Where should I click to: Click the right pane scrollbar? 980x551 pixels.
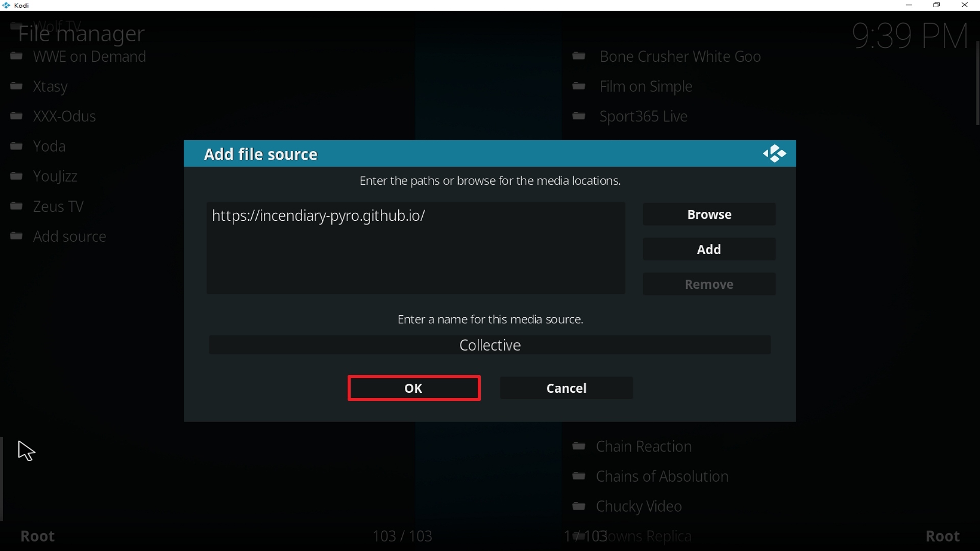pyautogui.click(x=977, y=83)
